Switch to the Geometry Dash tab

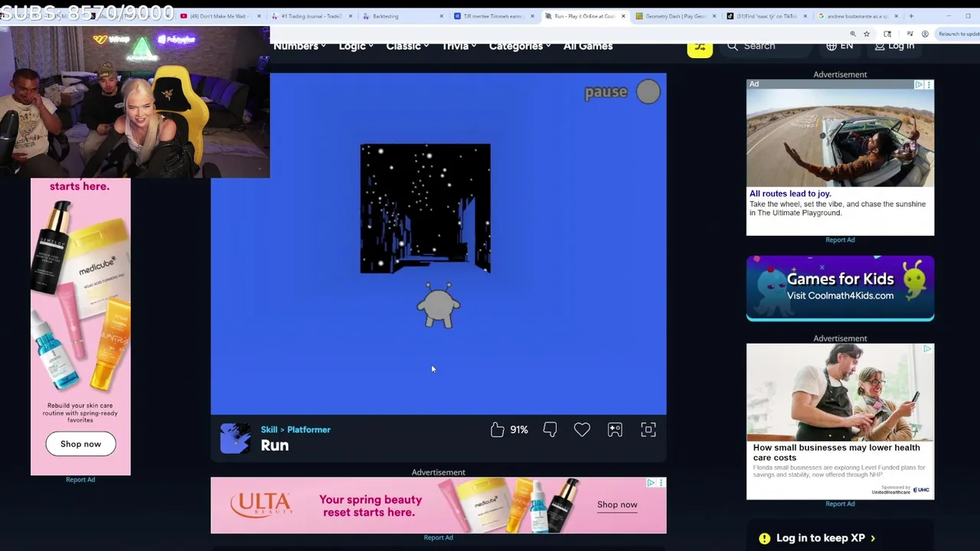[676, 16]
